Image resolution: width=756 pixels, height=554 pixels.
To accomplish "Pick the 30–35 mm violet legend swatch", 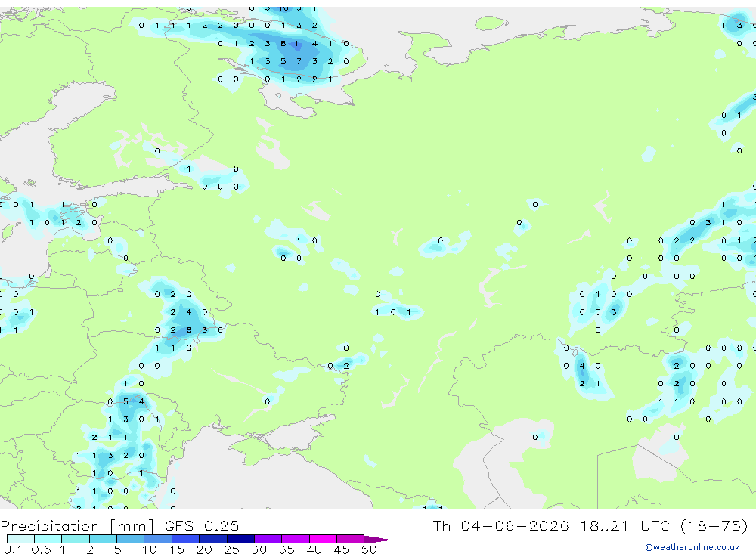I will (268, 539).
